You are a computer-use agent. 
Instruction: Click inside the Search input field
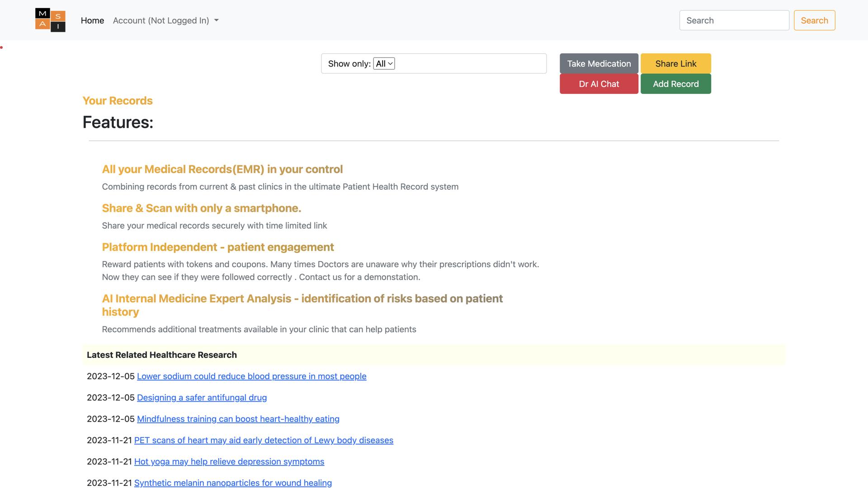pyautogui.click(x=733, y=20)
